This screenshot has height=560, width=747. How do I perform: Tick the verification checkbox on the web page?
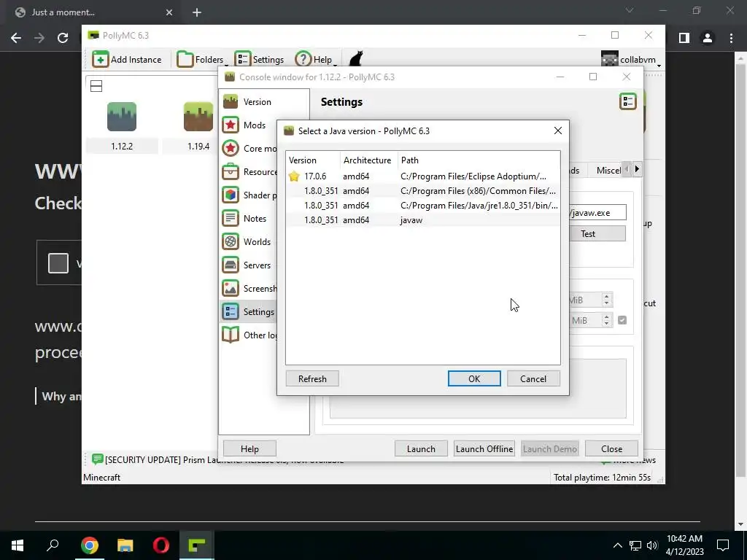pyautogui.click(x=58, y=262)
